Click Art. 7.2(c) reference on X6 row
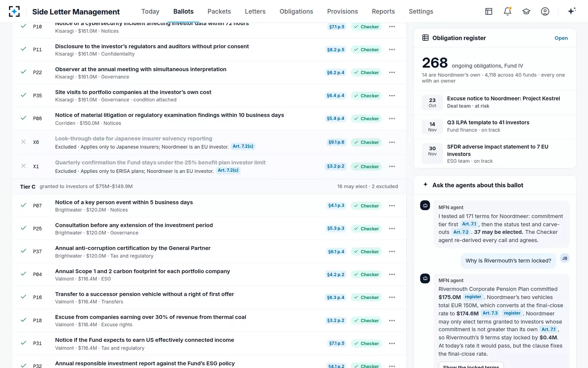The width and height of the screenshot is (588, 368). 243,146
